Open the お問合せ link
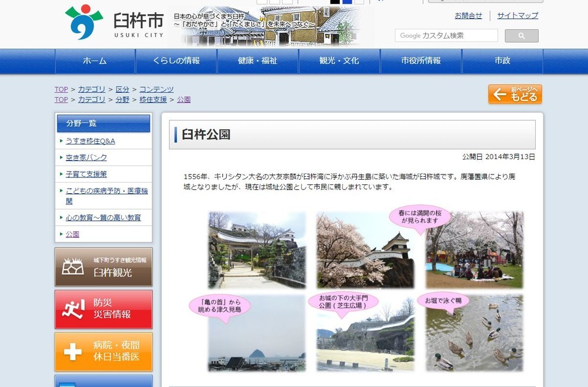Screen dimensions: 588x387 pos(467,16)
